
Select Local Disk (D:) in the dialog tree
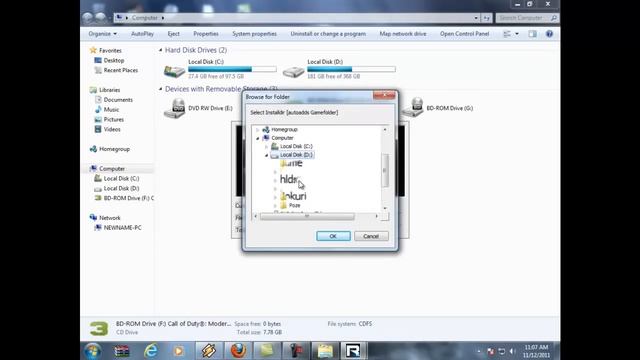[x=296, y=155]
